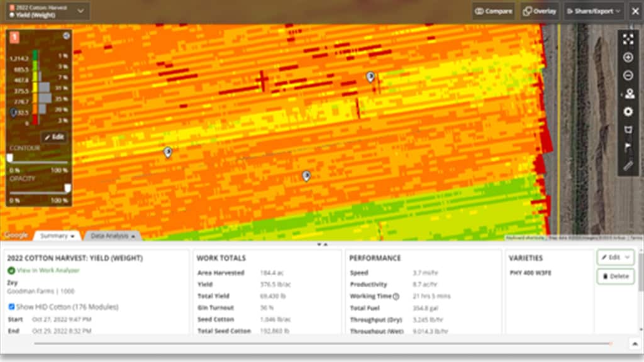This screenshot has height=362, width=644.
Task: Switch to the Summary tab
Action: (57, 236)
